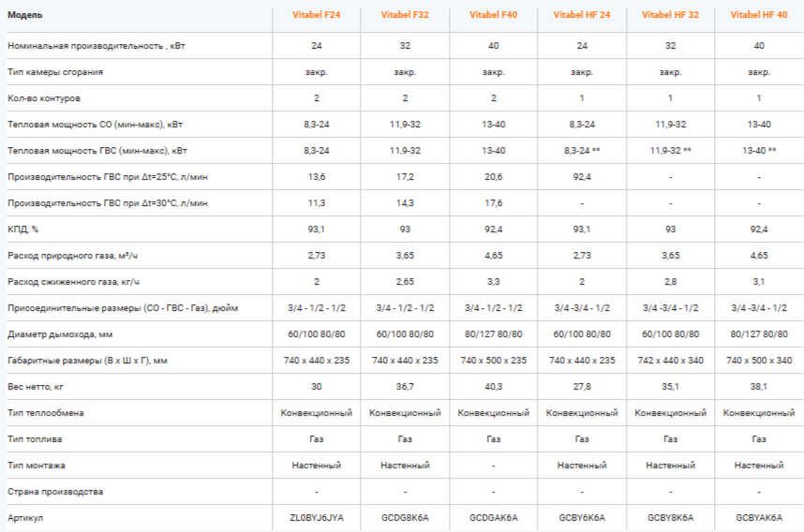
Task: Click 'Настенный' for Vitabel F24
Action: [317, 465]
